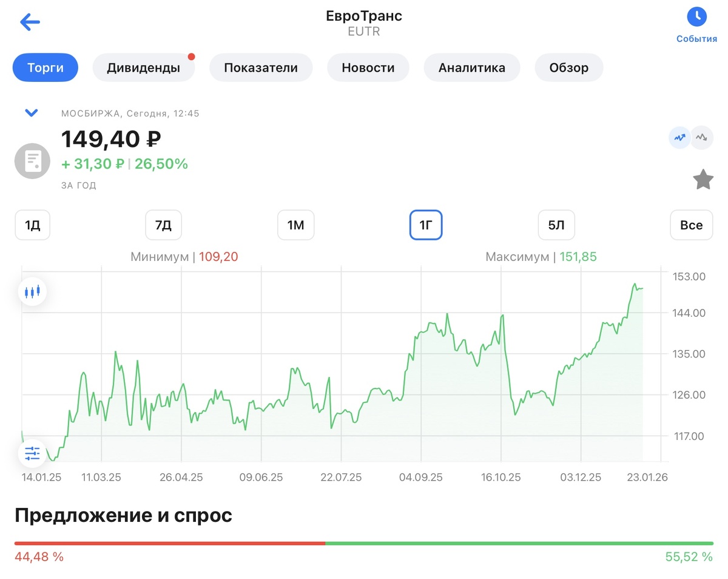Tap the 126.00 price axis label
The width and height of the screenshot is (728, 579).
click(690, 395)
